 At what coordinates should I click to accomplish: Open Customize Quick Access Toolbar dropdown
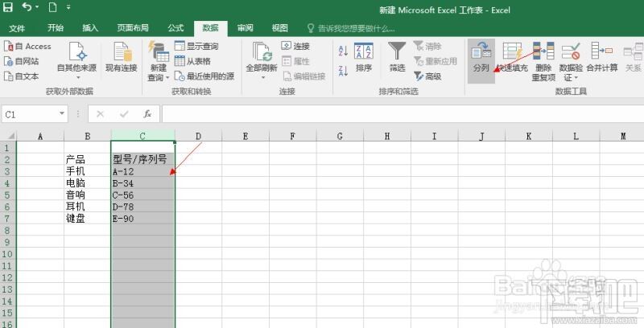coord(68,7)
